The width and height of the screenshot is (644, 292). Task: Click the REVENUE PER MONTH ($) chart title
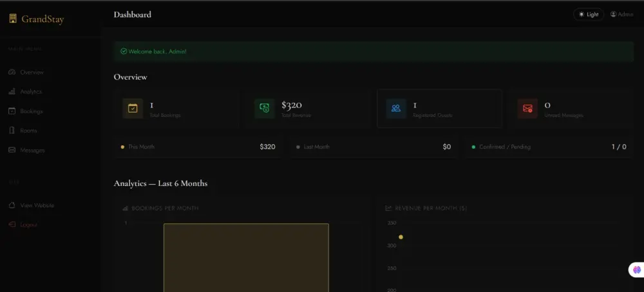pos(431,208)
